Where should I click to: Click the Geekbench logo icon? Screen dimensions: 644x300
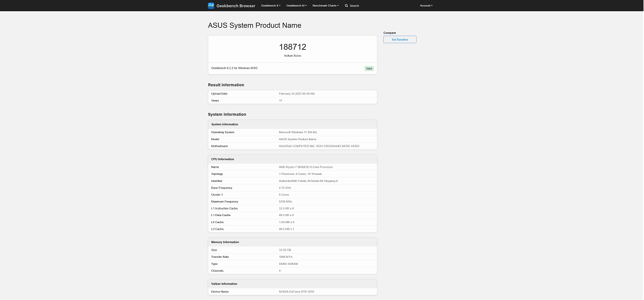pyautogui.click(x=211, y=6)
